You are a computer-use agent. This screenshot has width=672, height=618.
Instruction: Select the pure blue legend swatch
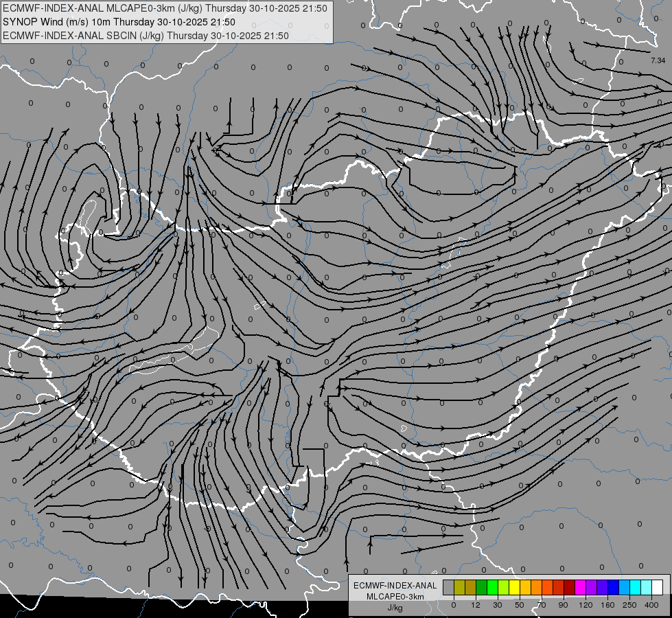tap(613, 587)
